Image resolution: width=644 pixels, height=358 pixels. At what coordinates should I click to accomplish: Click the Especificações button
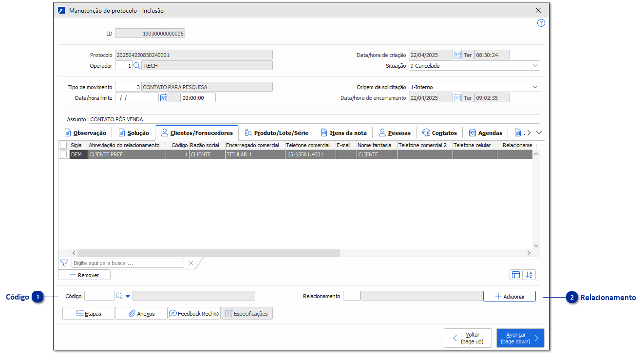point(246,313)
